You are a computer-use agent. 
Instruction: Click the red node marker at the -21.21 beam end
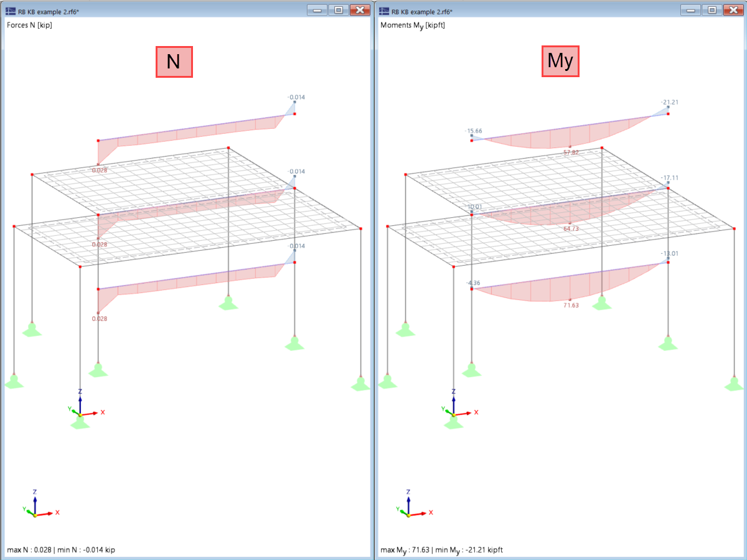pos(667,114)
